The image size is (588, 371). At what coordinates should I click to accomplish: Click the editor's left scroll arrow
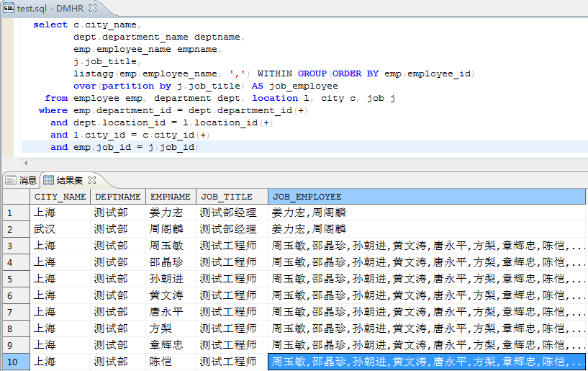(27, 164)
